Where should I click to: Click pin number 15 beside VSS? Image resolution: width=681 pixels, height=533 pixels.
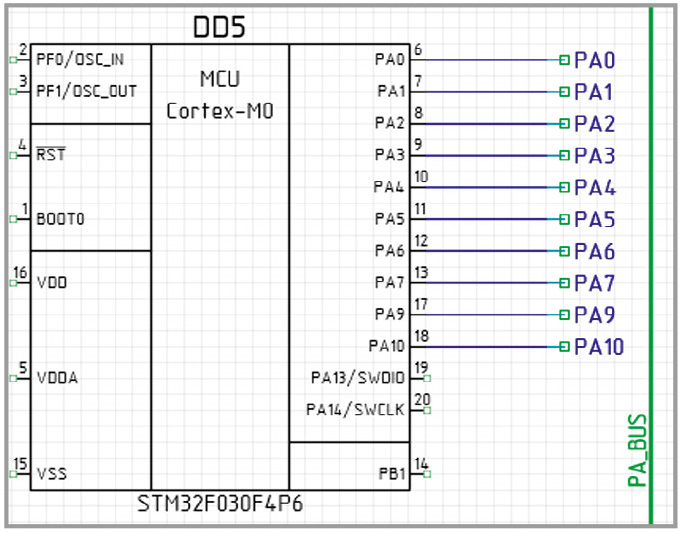click(20, 463)
